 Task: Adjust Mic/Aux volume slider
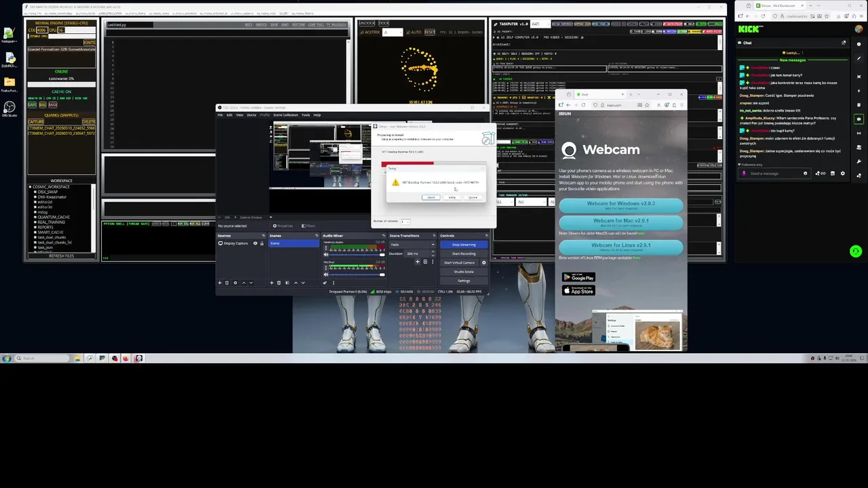click(x=357, y=274)
